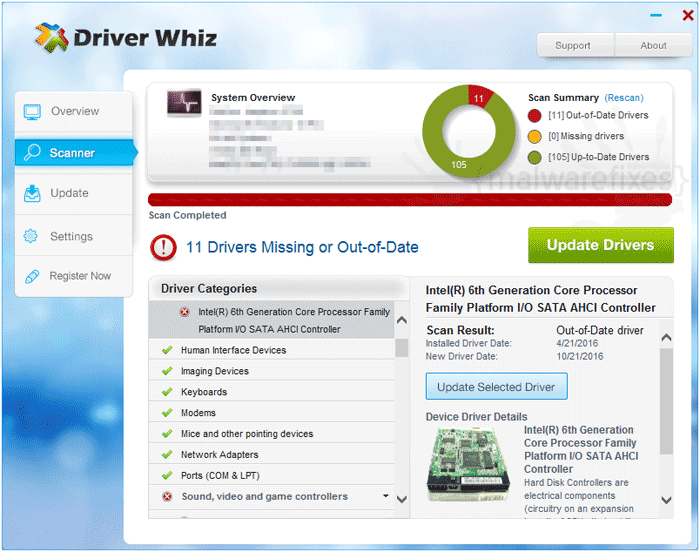Switch to the Scanner tab
Viewport: 700px width, 552px height.
[75, 153]
